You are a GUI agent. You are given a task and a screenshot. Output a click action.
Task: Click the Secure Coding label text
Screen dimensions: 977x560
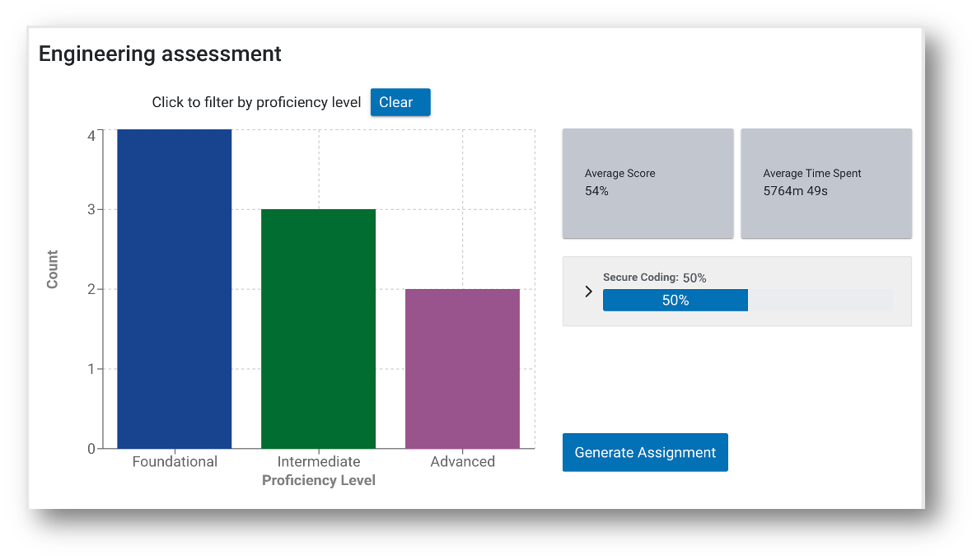pos(640,278)
